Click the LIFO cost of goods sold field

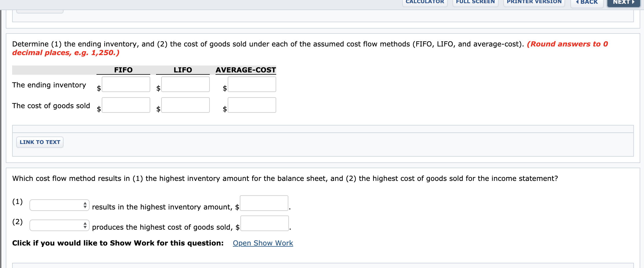(185, 105)
